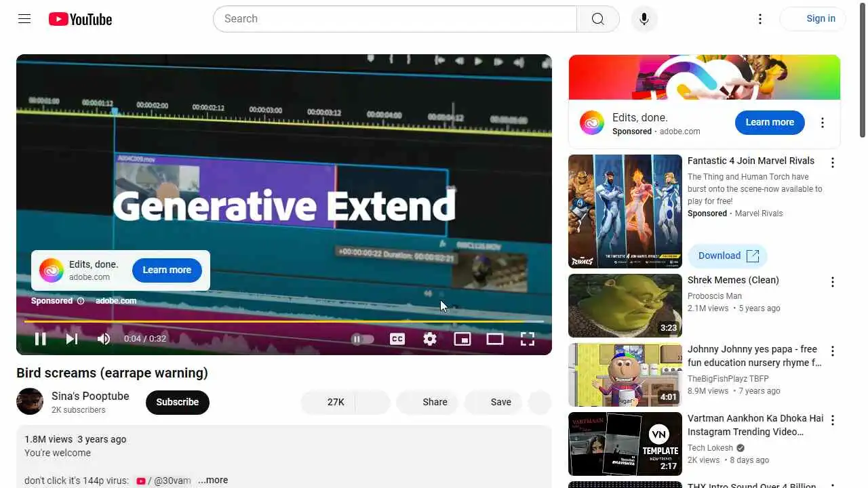Open player settings gear
Image resolution: width=868 pixels, height=488 pixels.
(430, 339)
